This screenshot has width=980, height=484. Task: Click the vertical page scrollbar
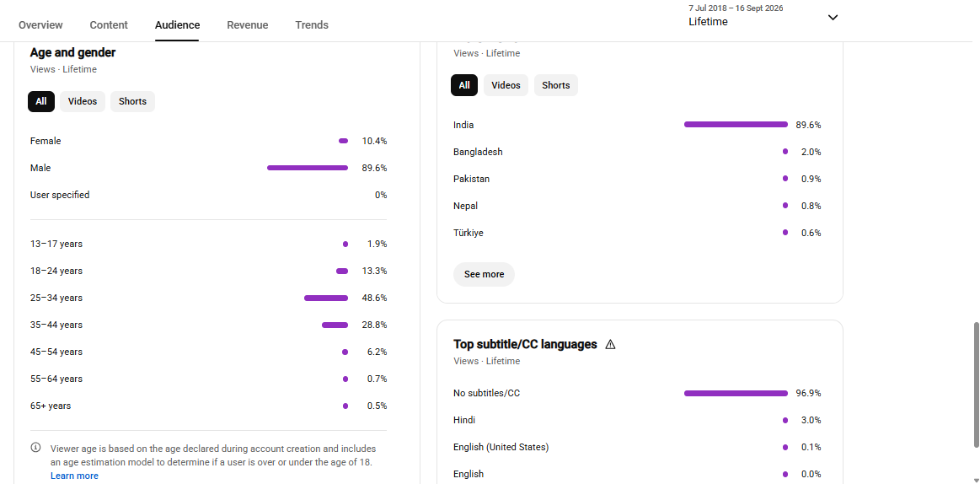[x=977, y=385]
